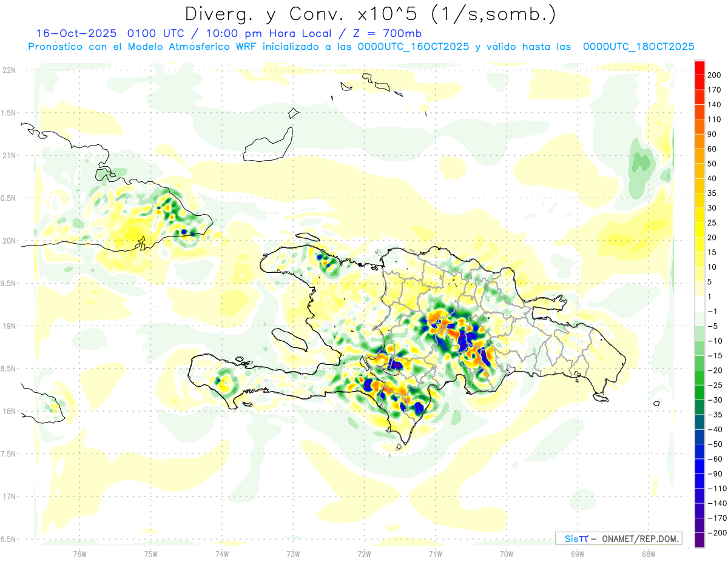This screenshot has height=562, width=728.
Task: Click the 18N latitude label
Action: [9, 411]
